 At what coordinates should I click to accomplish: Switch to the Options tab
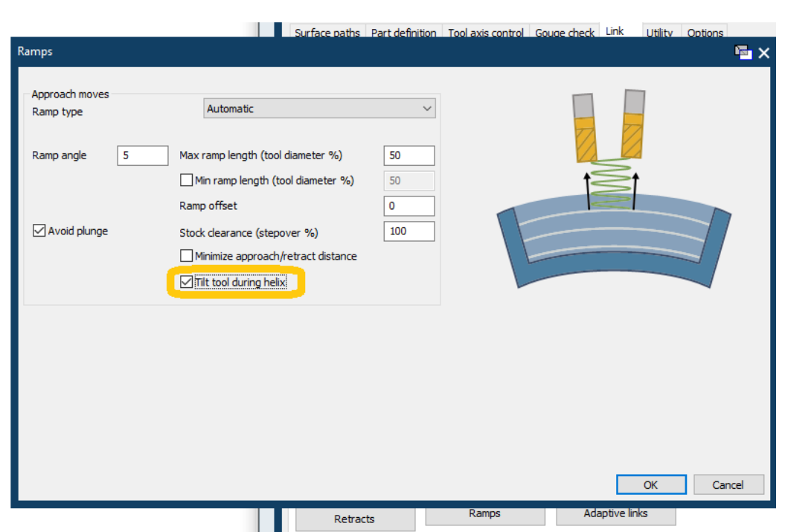coord(705,31)
